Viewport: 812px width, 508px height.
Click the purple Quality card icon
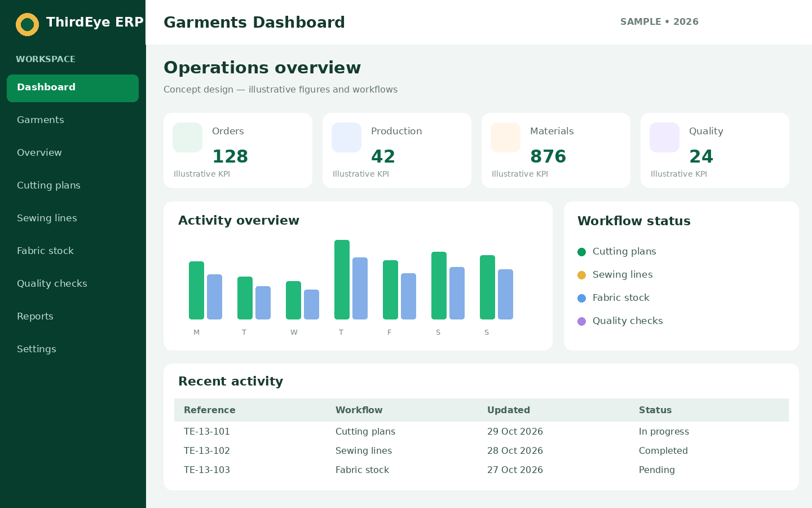[664, 137]
